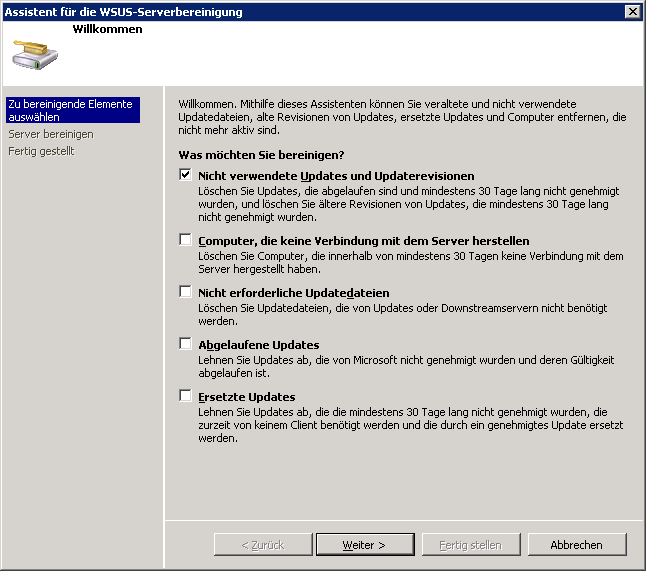Screen dimensions: 646x571
Task: Select the 'Server bereinigen' step in sidebar
Action: (51, 134)
